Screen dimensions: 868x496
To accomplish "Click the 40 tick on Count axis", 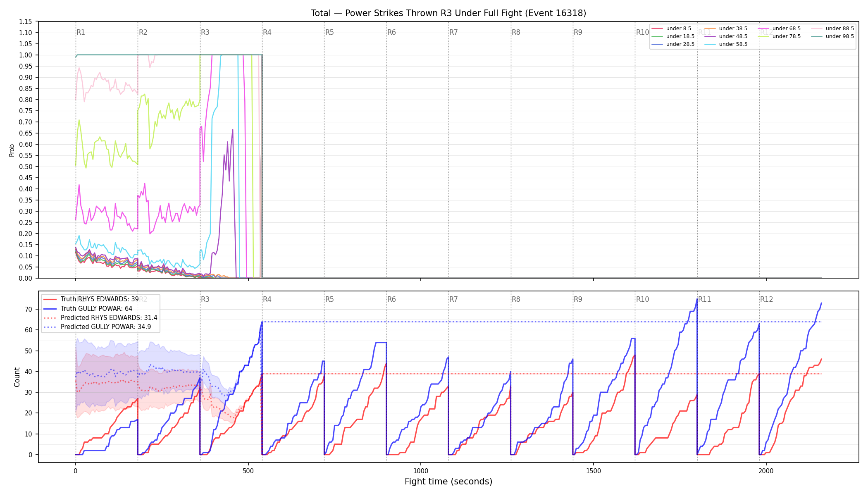I will pyautogui.click(x=29, y=372).
